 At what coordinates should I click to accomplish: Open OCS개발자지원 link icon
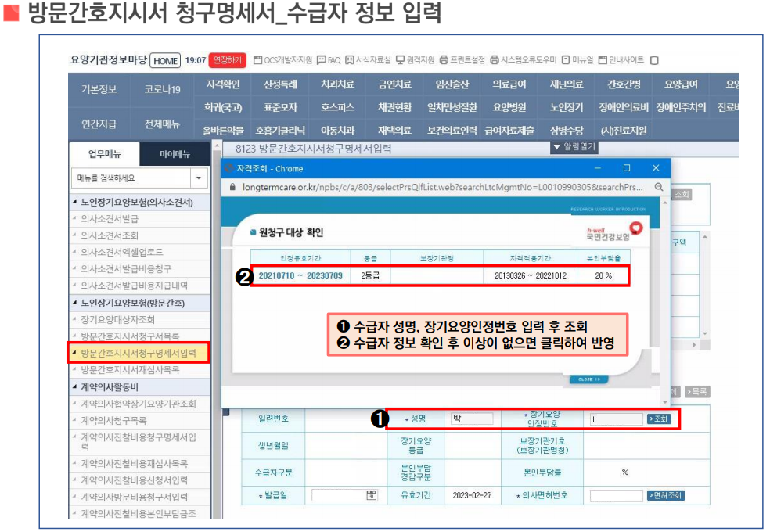(257, 60)
